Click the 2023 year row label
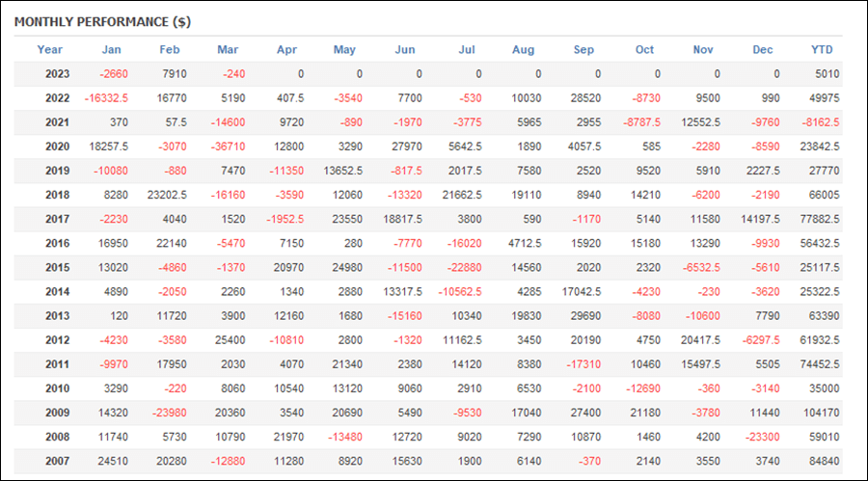Image resolution: width=868 pixels, height=481 pixels. (x=58, y=74)
